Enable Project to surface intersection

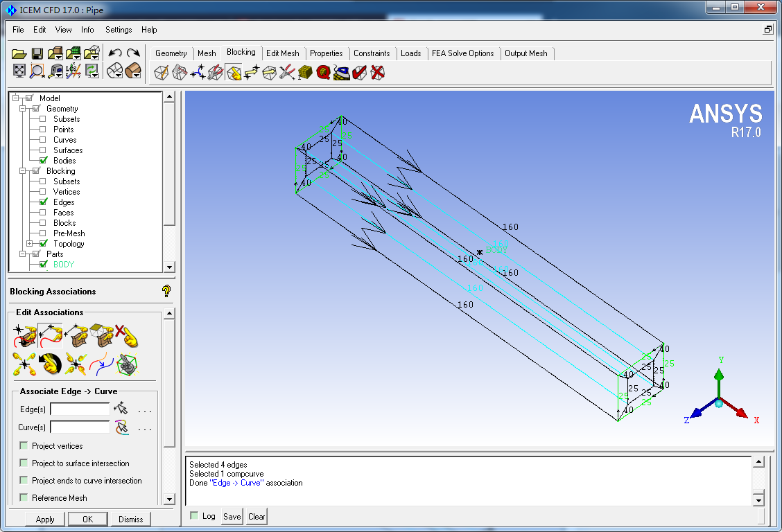point(24,463)
